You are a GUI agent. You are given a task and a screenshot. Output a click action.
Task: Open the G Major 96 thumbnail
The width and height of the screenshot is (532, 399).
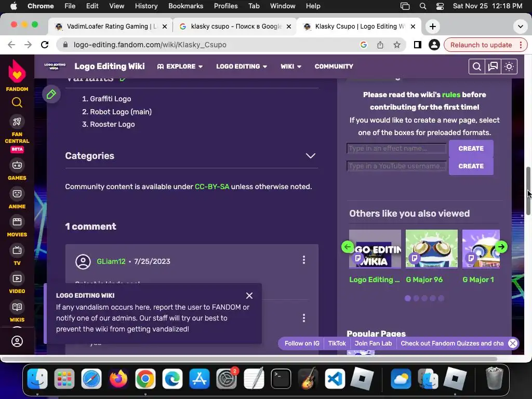tap(432, 249)
